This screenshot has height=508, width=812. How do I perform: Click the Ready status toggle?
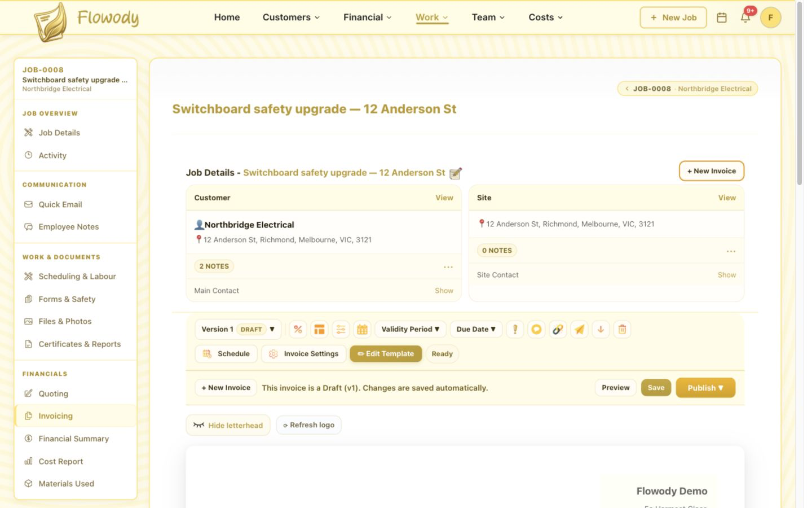(442, 354)
